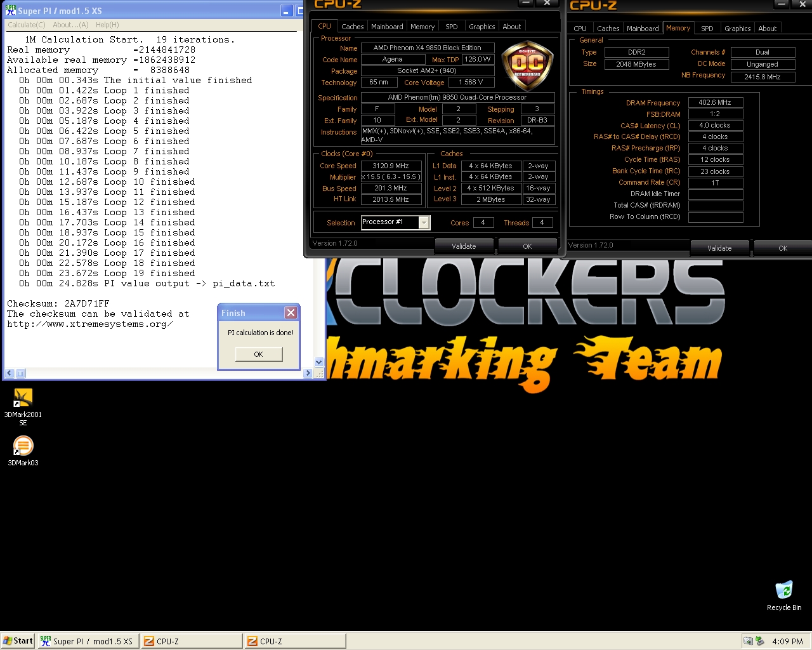This screenshot has height=650, width=812.
Task: Click the Core Speed value 3120.9 MHz
Action: coord(391,166)
